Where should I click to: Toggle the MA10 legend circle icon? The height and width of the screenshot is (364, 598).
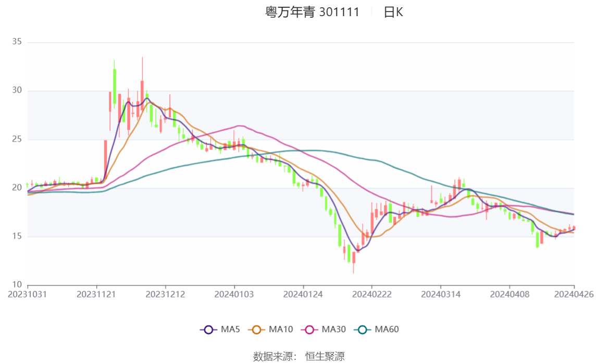(x=256, y=330)
